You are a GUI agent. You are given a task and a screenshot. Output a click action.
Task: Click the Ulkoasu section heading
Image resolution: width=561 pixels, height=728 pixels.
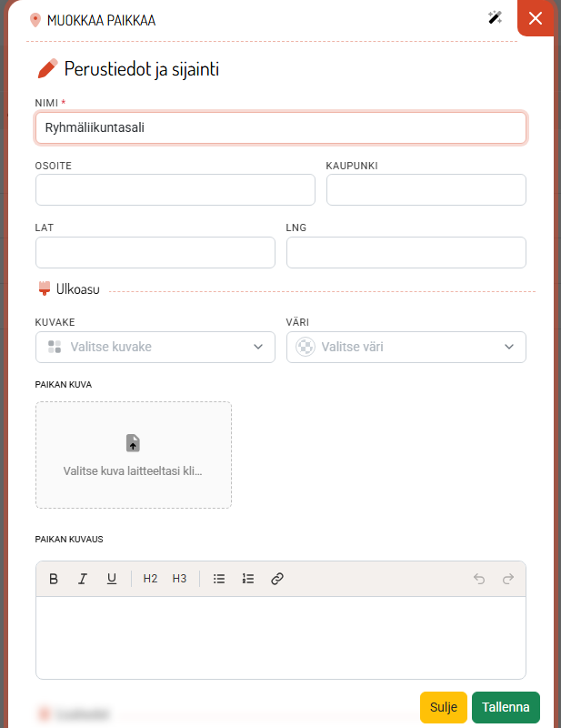click(x=78, y=289)
